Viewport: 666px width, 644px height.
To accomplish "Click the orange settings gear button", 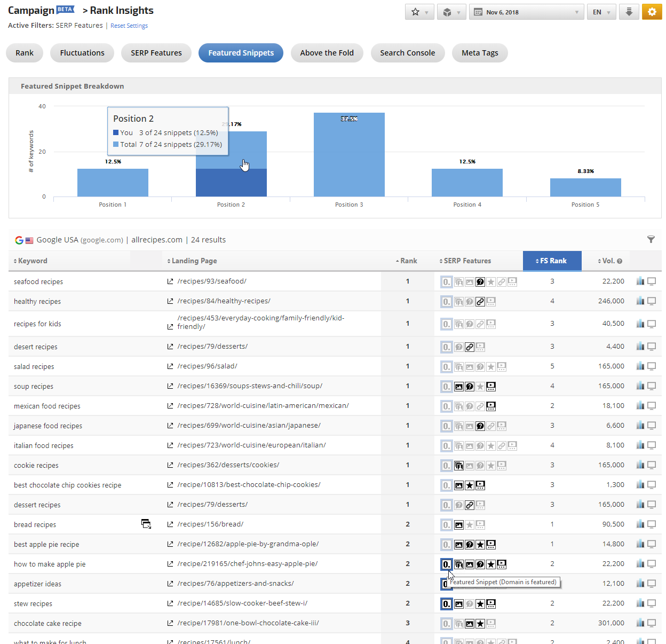I will click(x=652, y=12).
